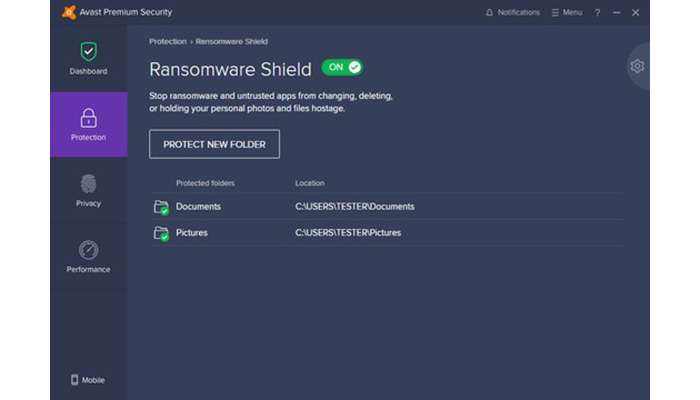Click the Notifications bell icon
The image size is (700, 400).
tap(489, 13)
